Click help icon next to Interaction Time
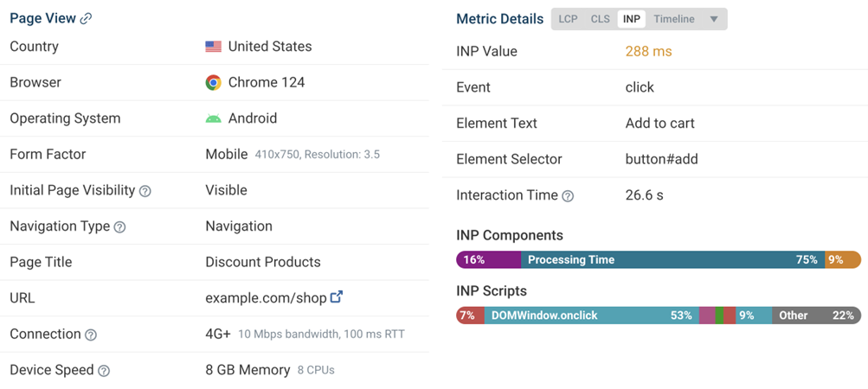This screenshot has width=868, height=389. coord(568,196)
